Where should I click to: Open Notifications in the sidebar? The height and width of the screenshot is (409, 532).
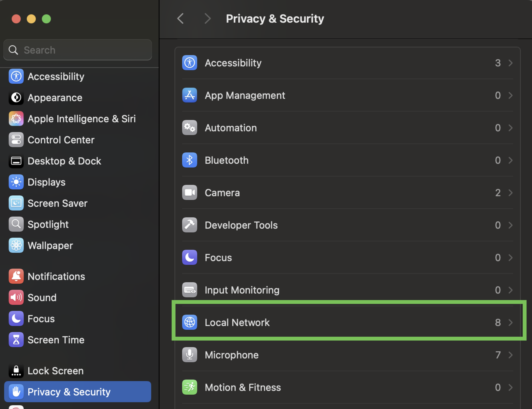pyautogui.click(x=56, y=276)
